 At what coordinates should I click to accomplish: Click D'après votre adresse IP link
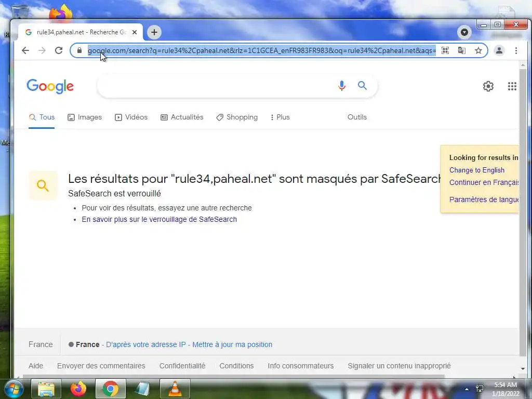[x=146, y=344]
